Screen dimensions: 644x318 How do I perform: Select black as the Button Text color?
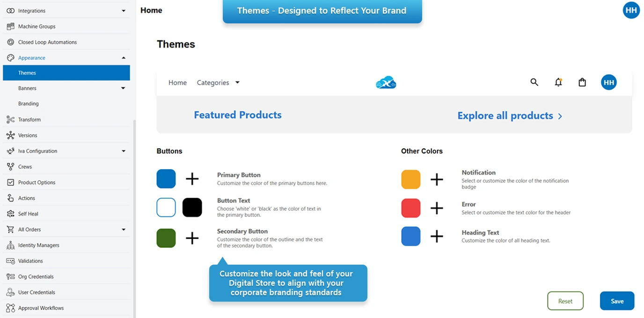(x=192, y=207)
